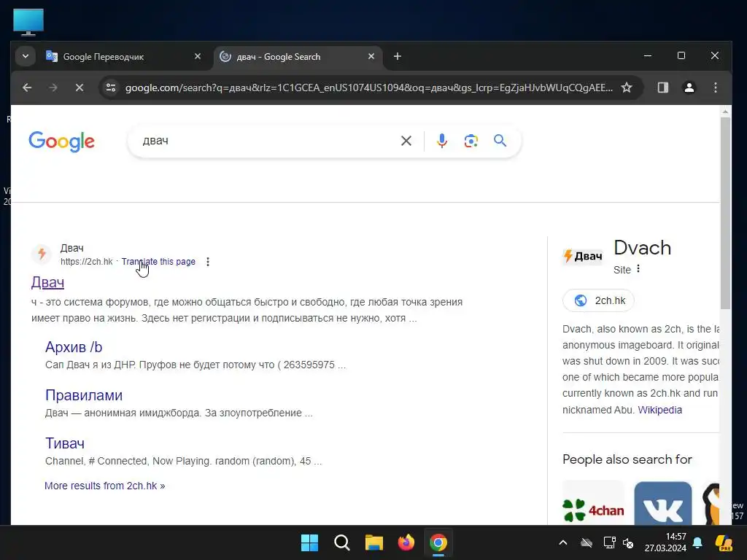Close the двач Google Search tab
The width and height of the screenshot is (747, 560).
point(371,56)
